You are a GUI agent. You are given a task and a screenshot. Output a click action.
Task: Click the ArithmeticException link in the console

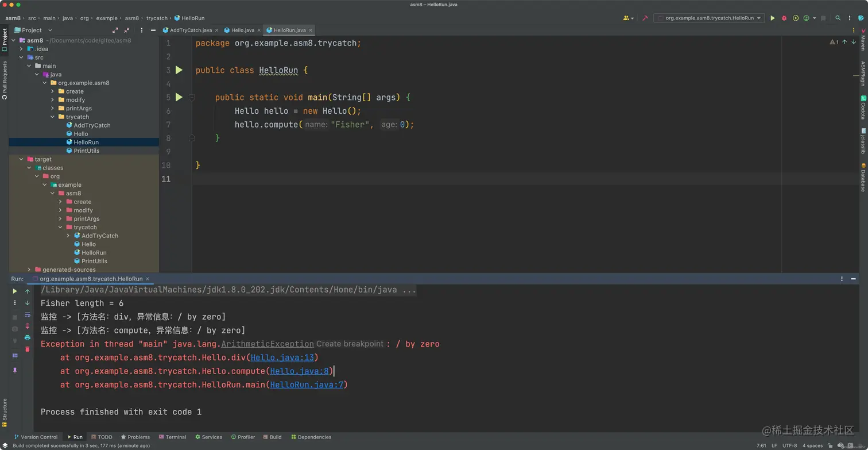tap(268, 344)
